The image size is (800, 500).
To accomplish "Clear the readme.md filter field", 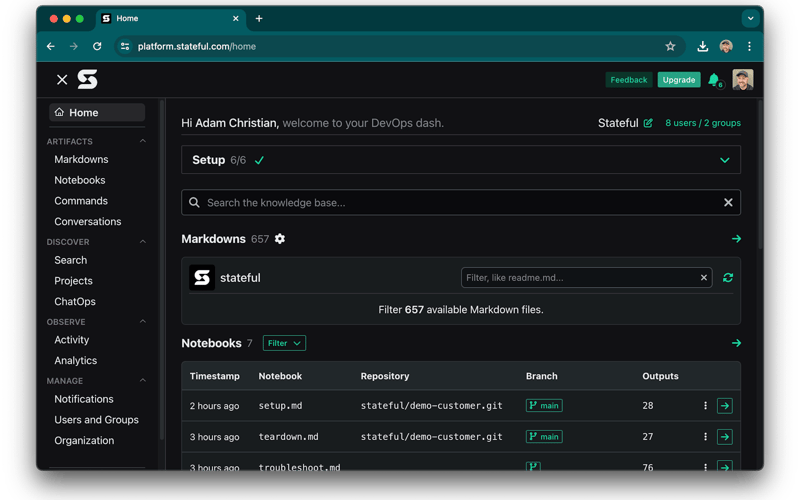I will (x=704, y=278).
